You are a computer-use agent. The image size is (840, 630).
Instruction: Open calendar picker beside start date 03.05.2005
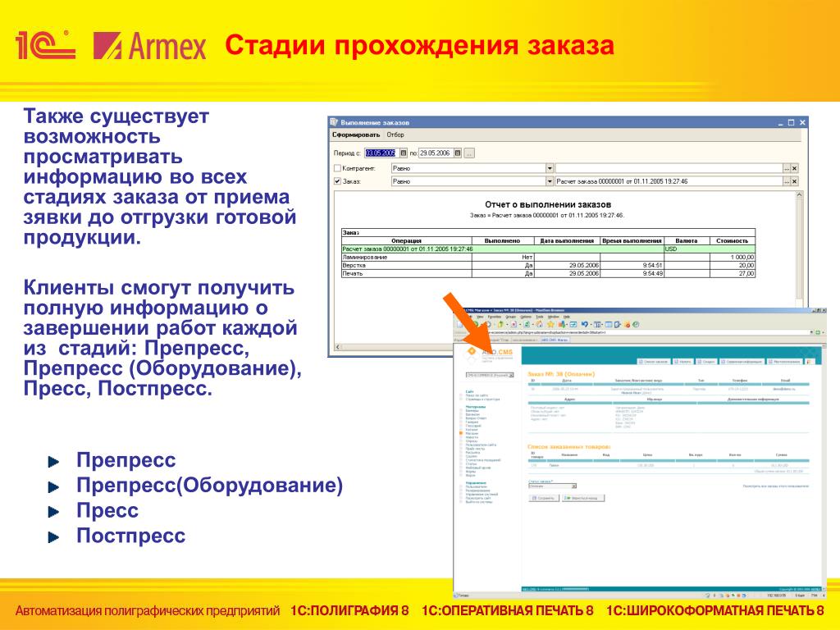(x=404, y=153)
